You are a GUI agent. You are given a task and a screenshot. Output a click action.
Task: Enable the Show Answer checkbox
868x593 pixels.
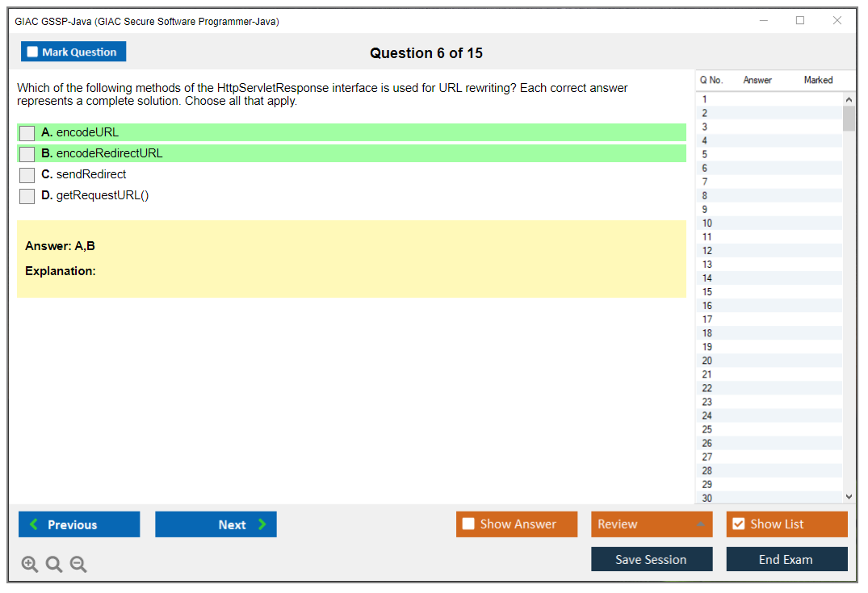468,524
